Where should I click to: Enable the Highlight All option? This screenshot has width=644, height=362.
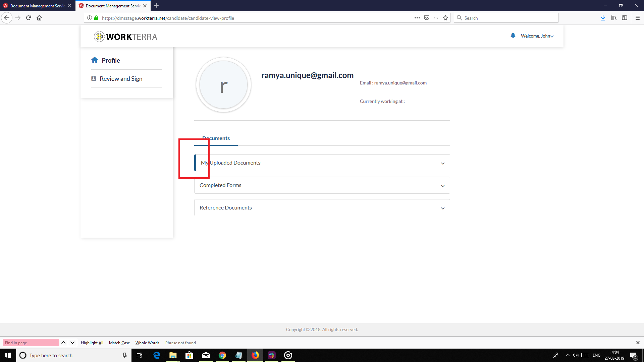click(x=92, y=343)
